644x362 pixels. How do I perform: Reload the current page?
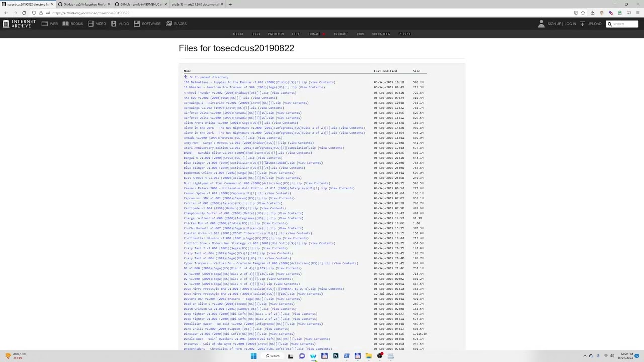tap(24, 13)
